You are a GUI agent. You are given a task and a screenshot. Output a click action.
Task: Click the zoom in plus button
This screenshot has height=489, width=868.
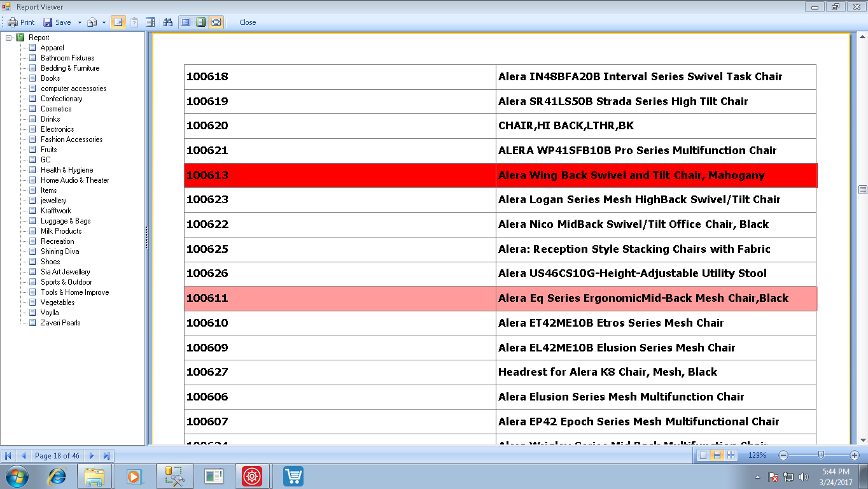tap(855, 455)
